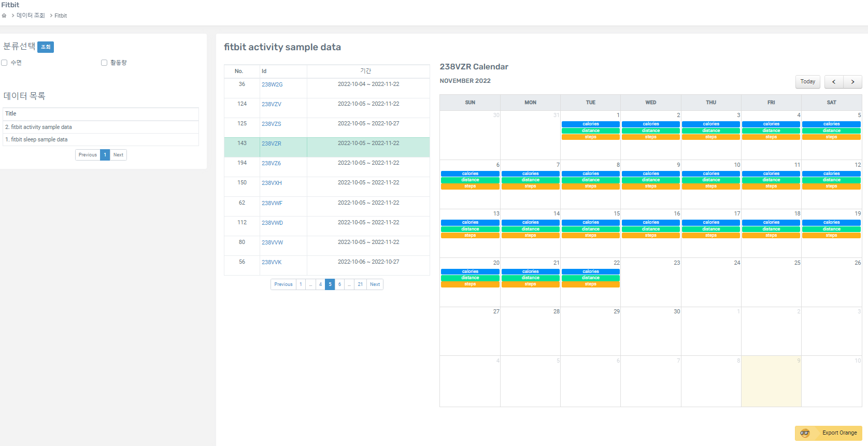The image size is (868, 446).
Task: Select fitbit activity sample data row
Action: coord(101,127)
